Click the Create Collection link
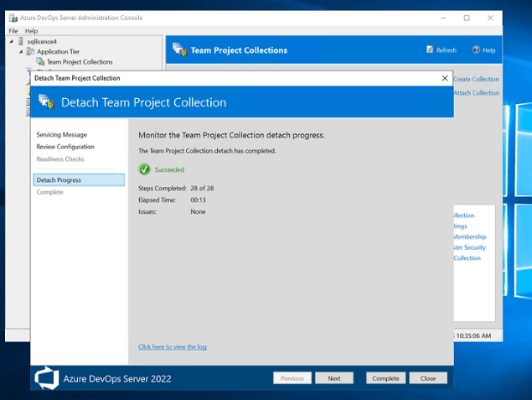This screenshot has width=532, height=400. coord(477,79)
